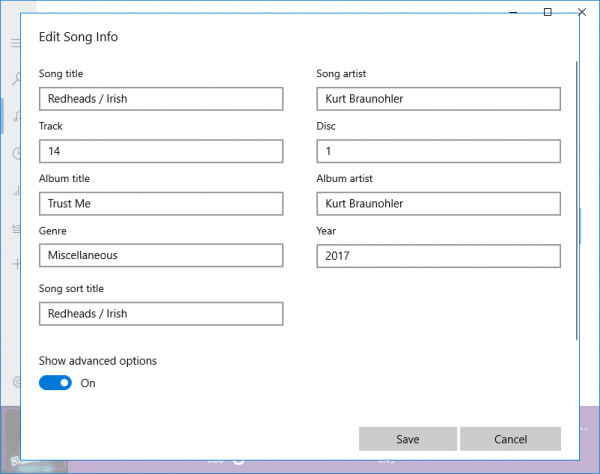Click the dialog's vertical scrollbar

[577, 200]
